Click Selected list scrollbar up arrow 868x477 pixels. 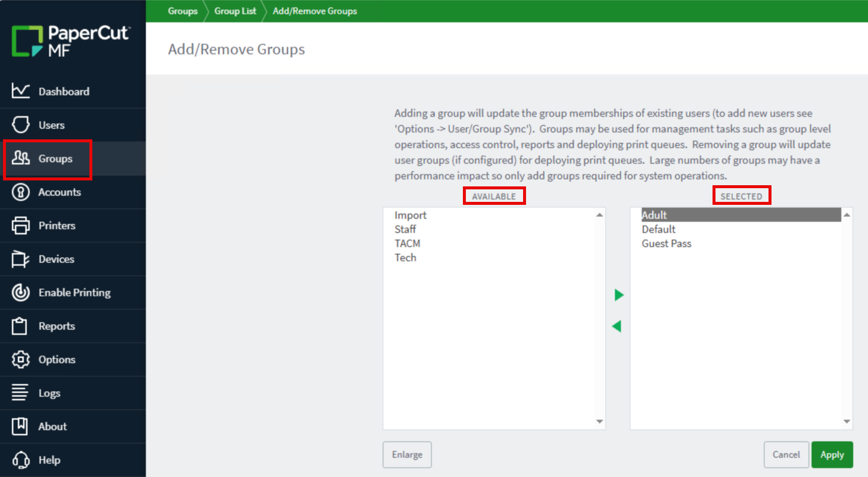pyautogui.click(x=847, y=215)
